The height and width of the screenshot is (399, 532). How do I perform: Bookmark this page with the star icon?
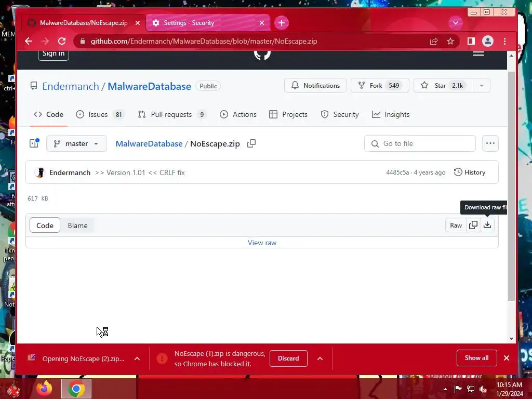tap(450, 41)
